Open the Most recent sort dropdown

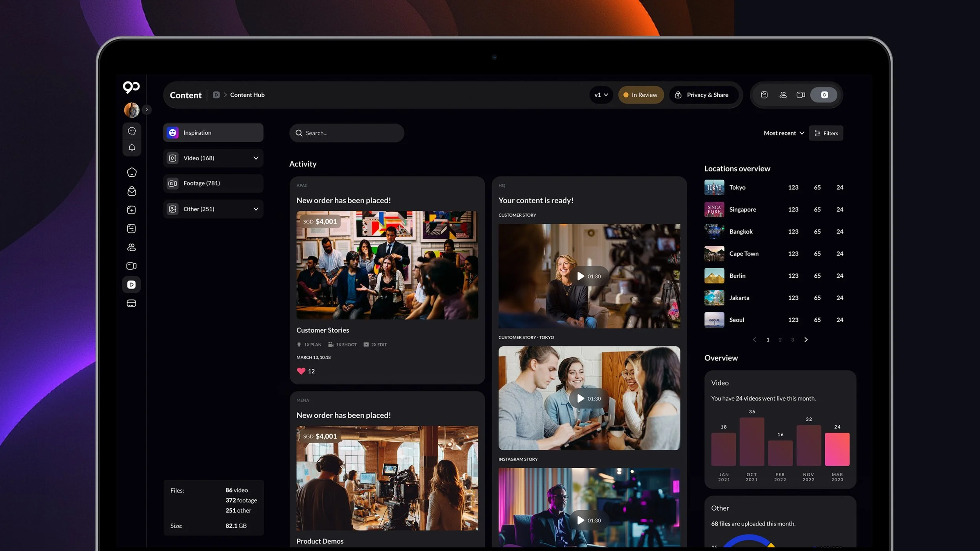[x=784, y=133]
